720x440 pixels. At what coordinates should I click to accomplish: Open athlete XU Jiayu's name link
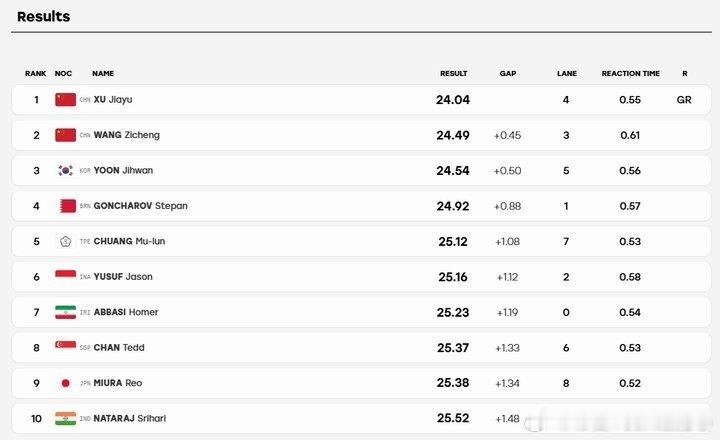[x=113, y=100]
